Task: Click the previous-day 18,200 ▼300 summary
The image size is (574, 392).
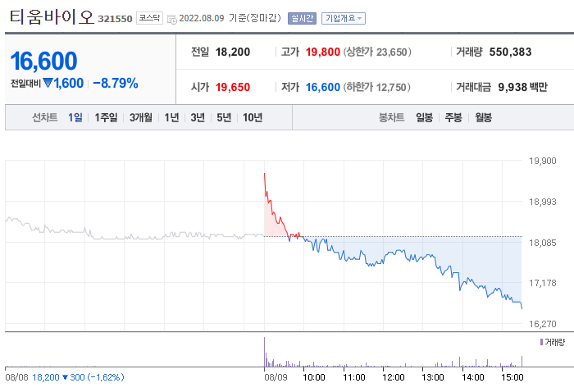Action: click(x=78, y=377)
